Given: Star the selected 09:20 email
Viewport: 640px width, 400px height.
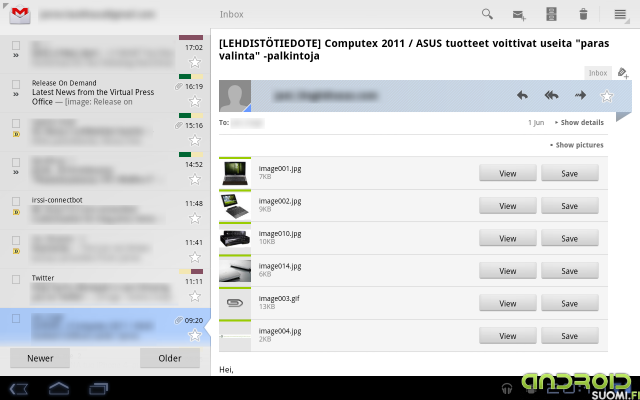Looking at the screenshot, I should tap(195, 335).
